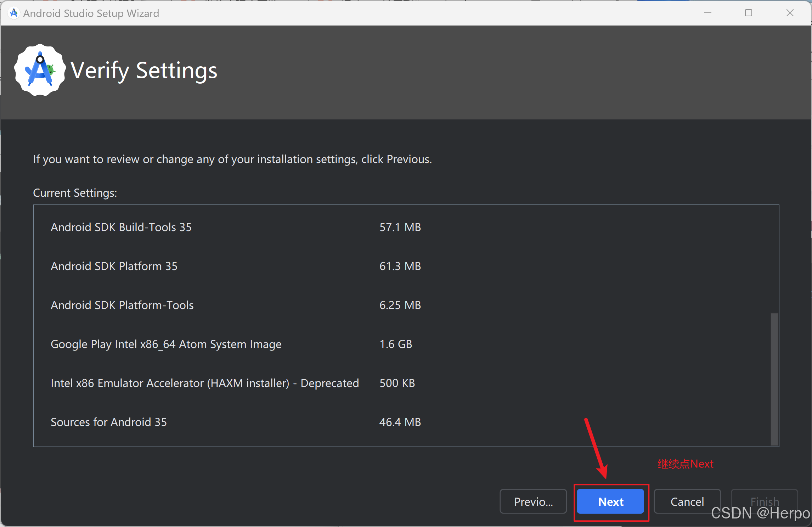Maximize the Setup Wizard window

click(748, 13)
